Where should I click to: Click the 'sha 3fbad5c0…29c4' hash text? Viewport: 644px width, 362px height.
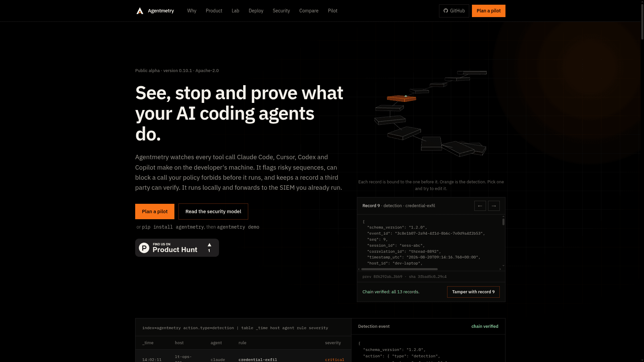click(428, 277)
